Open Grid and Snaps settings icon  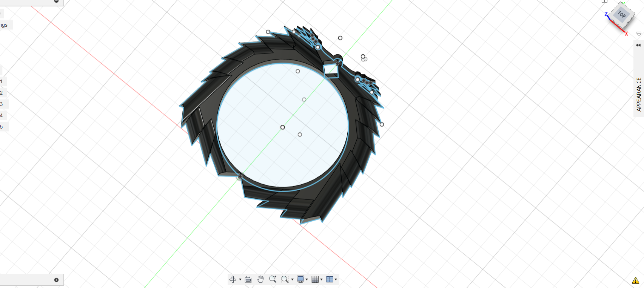click(315, 279)
